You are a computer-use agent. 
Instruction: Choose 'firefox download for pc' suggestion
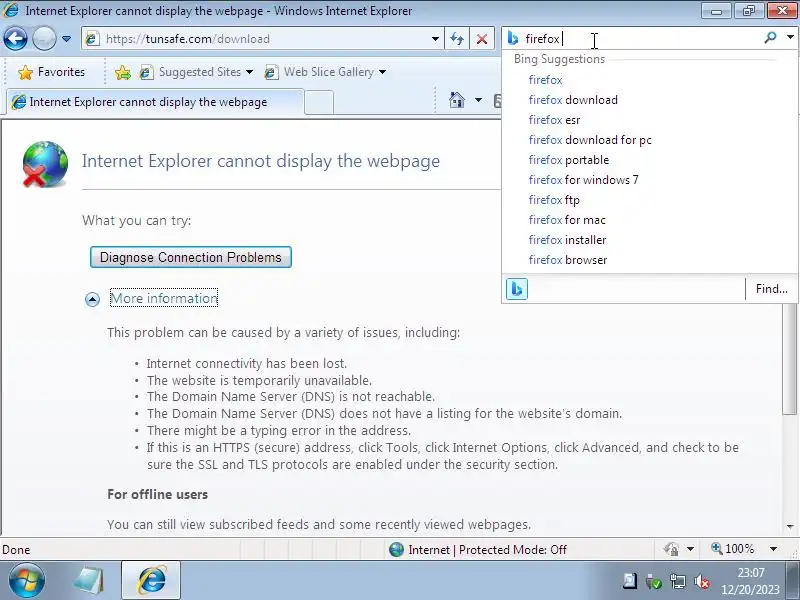tap(590, 140)
